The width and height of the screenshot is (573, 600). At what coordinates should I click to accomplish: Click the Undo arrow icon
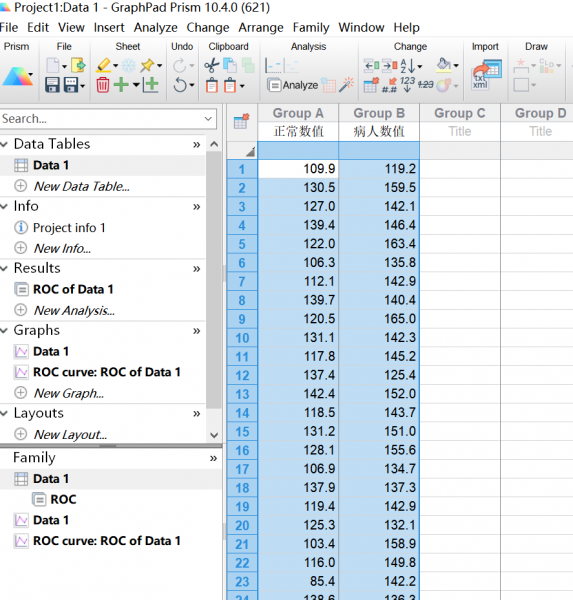pyautogui.click(x=180, y=85)
